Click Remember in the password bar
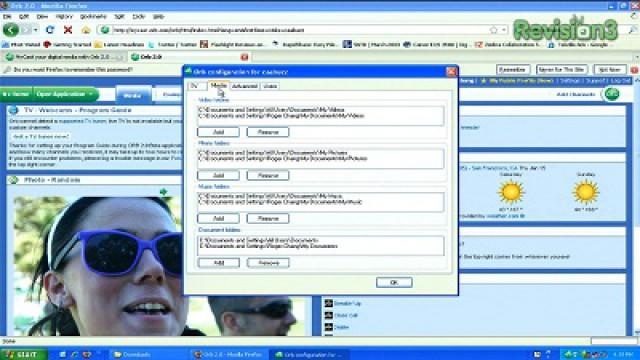 [x=513, y=69]
